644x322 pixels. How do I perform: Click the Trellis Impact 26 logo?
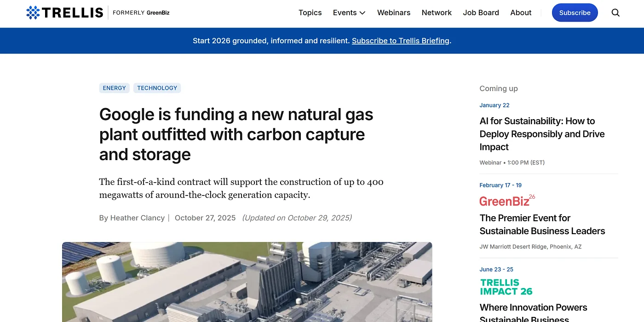[506, 287]
